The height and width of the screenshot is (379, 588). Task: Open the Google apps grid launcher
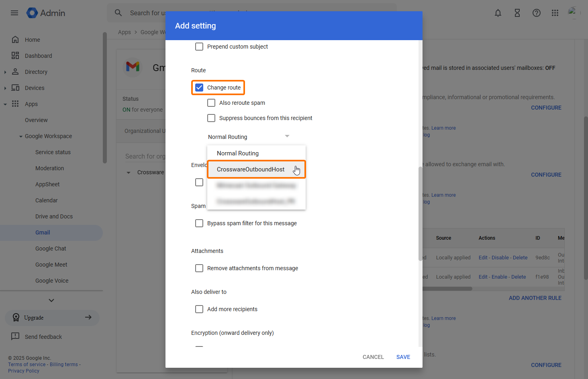[x=555, y=13]
